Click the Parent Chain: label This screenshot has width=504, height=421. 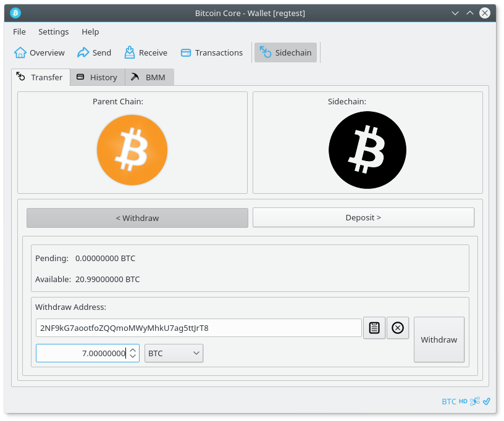pyautogui.click(x=118, y=101)
